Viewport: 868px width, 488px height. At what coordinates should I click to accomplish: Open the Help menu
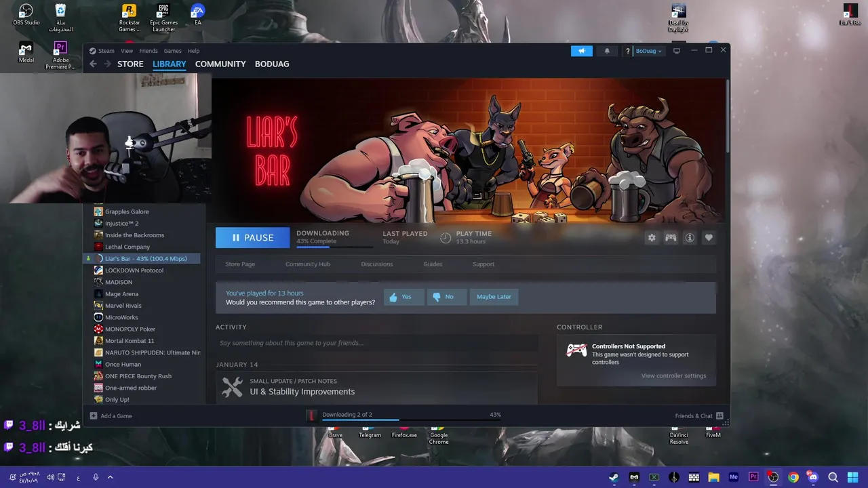click(x=193, y=51)
